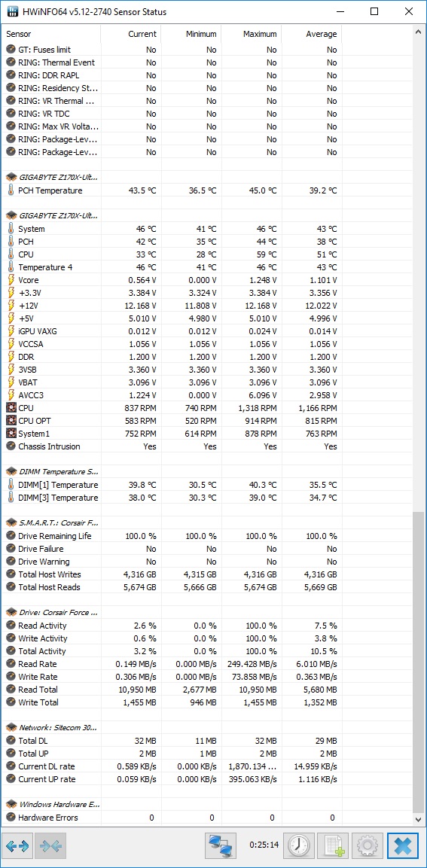Viewport: 427px width, 868px height.
Task: Click the Vcore voltage lightning icon
Action: click(x=11, y=280)
